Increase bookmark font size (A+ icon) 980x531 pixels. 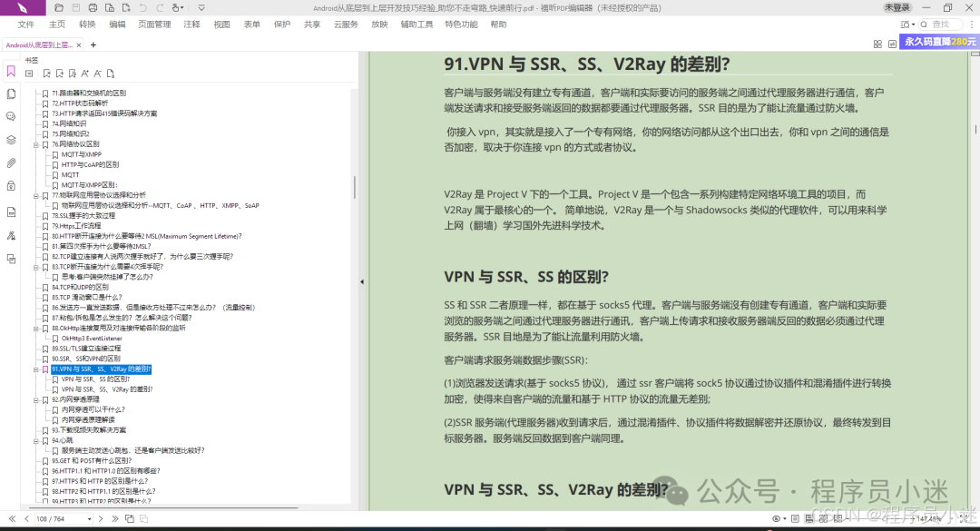[x=85, y=74]
